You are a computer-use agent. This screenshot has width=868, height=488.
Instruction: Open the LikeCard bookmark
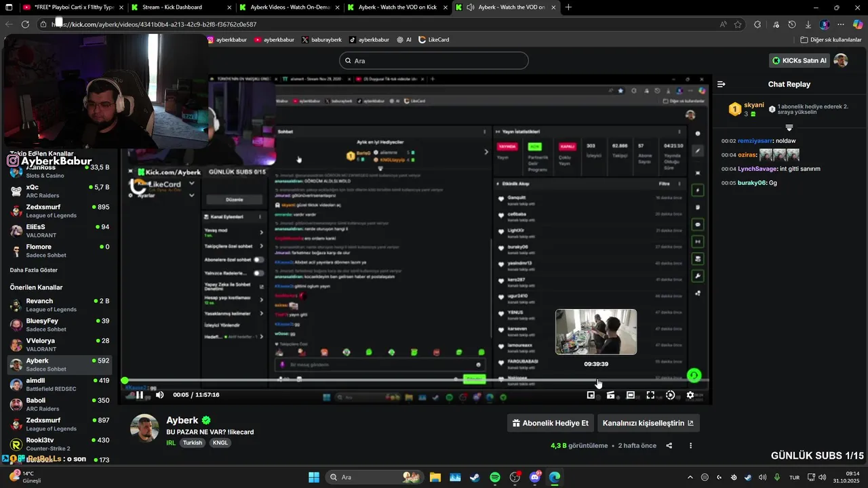(434, 40)
